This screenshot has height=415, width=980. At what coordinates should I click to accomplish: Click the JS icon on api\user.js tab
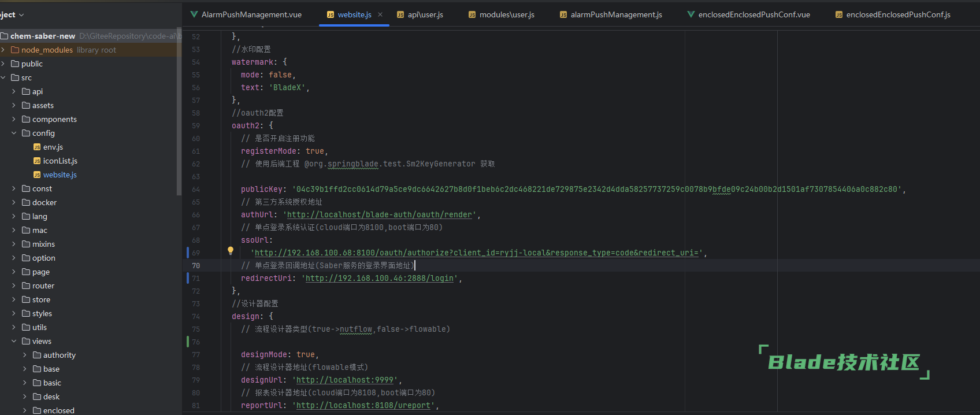point(400,14)
